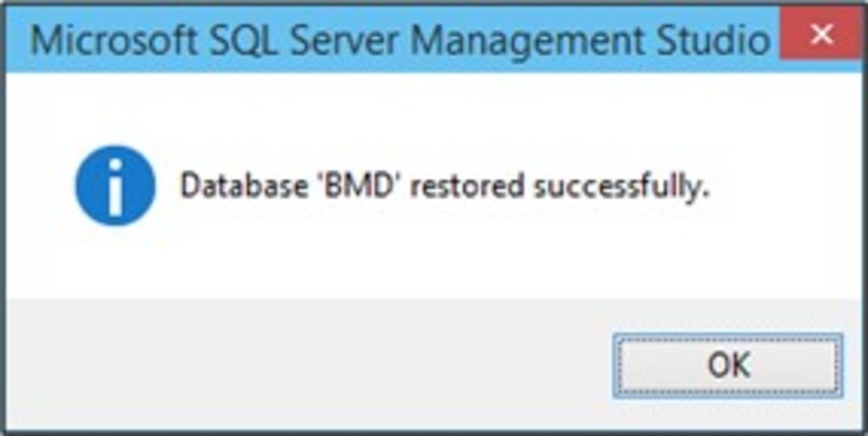Viewport: 868px width, 436px height.
Task: Click the OK button
Action: pos(727,366)
